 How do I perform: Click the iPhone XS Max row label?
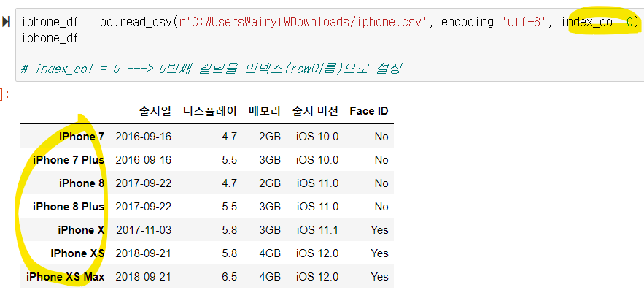(x=66, y=277)
